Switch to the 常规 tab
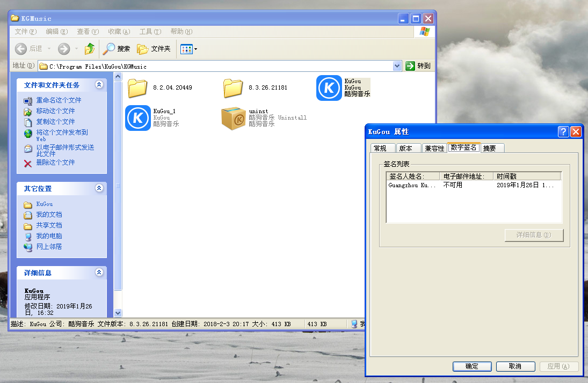The height and width of the screenshot is (383, 588). click(x=382, y=149)
